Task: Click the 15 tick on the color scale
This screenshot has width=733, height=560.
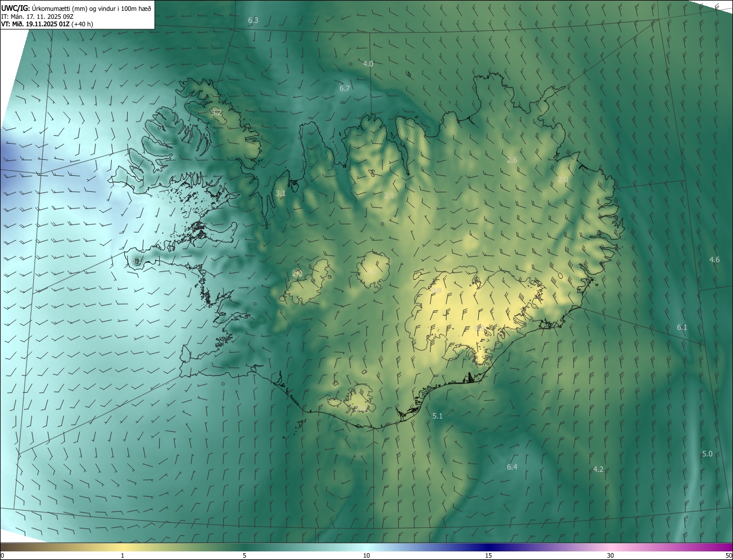Action: (x=488, y=556)
